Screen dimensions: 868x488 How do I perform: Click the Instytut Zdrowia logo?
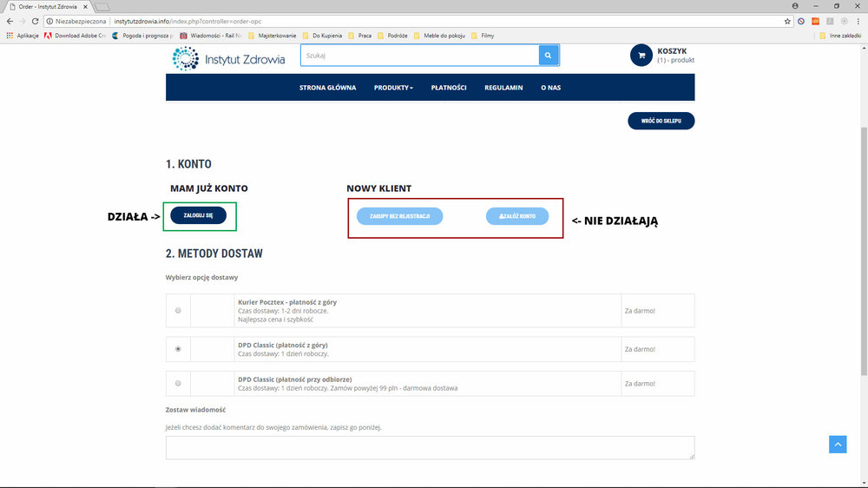pyautogui.click(x=228, y=59)
